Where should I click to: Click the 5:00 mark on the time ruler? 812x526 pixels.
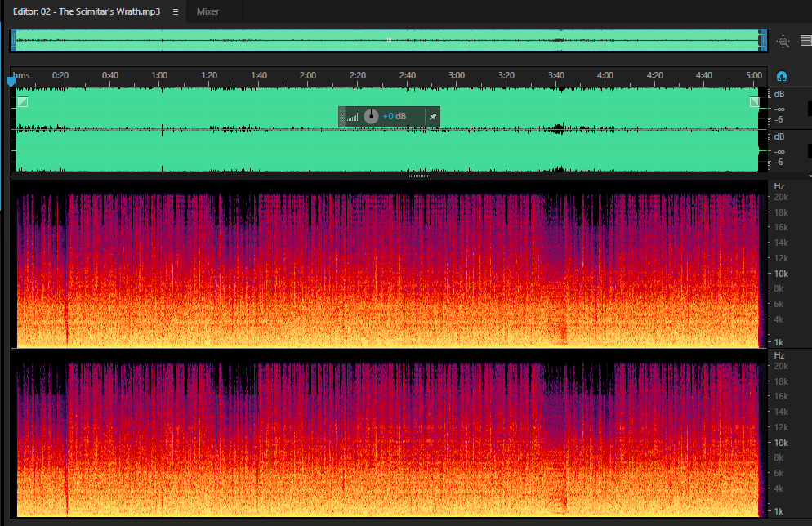[x=753, y=76]
